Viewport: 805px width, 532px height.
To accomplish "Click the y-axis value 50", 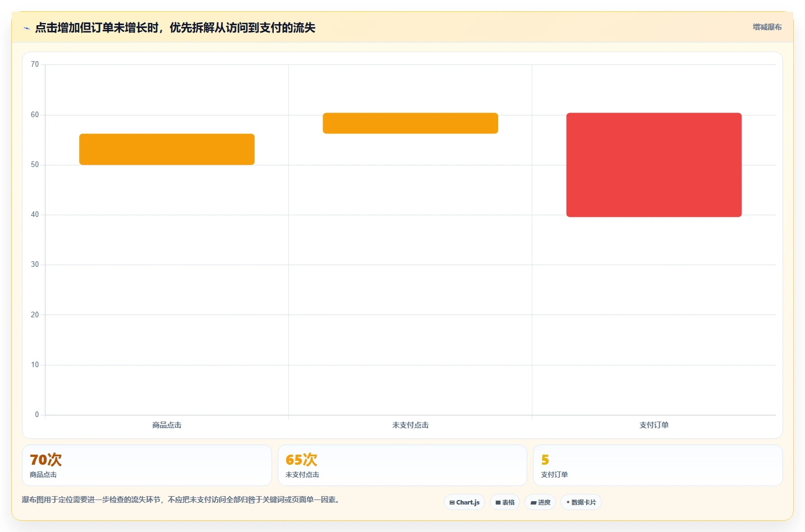I will click(35, 165).
